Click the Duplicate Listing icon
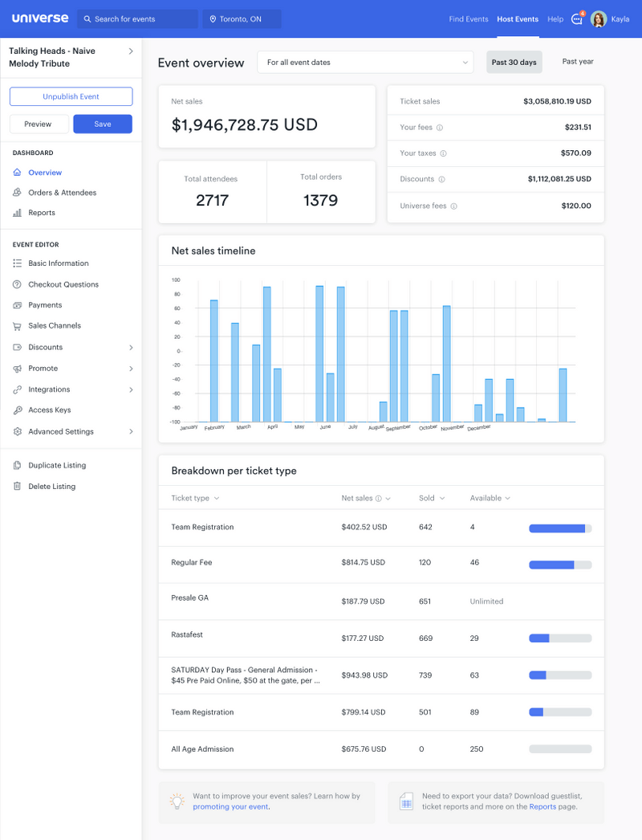Viewport: 642px width, 840px height. (x=18, y=465)
